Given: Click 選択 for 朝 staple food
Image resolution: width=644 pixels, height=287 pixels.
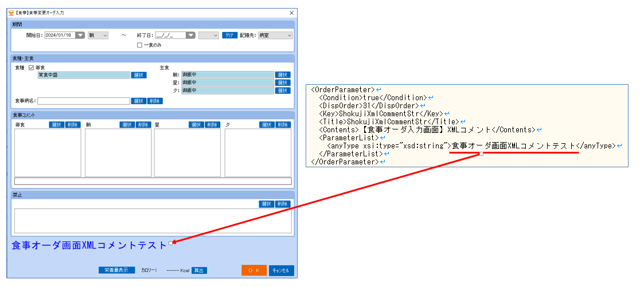Looking at the screenshot, I should pos(283,74).
